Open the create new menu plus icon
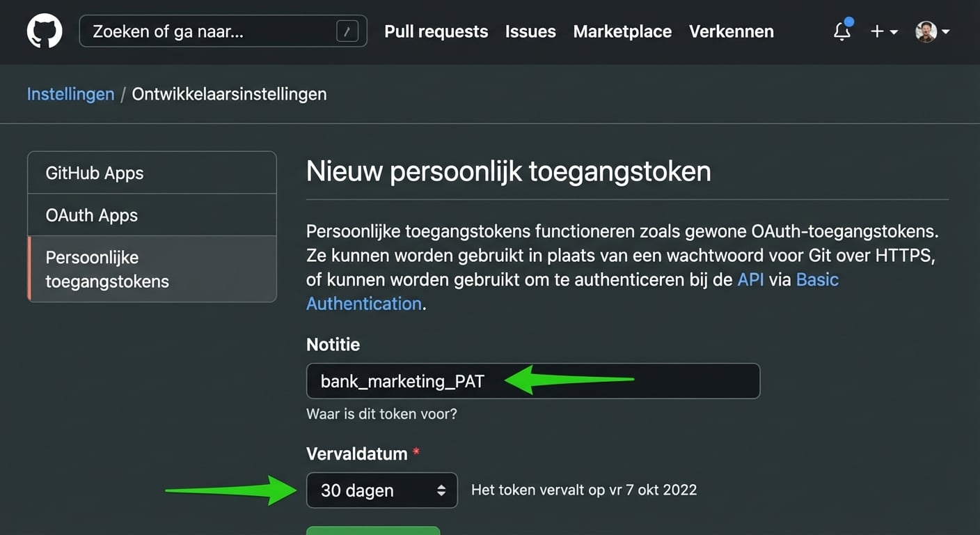Screen dimensions: 980x535 tap(878, 31)
